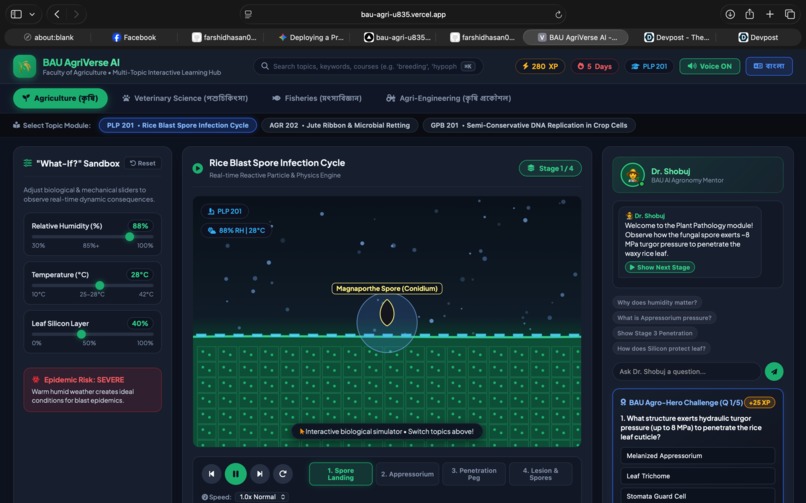Select the Veterinary Science category tab
The height and width of the screenshot is (503, 806).
(x=185, y=98)
